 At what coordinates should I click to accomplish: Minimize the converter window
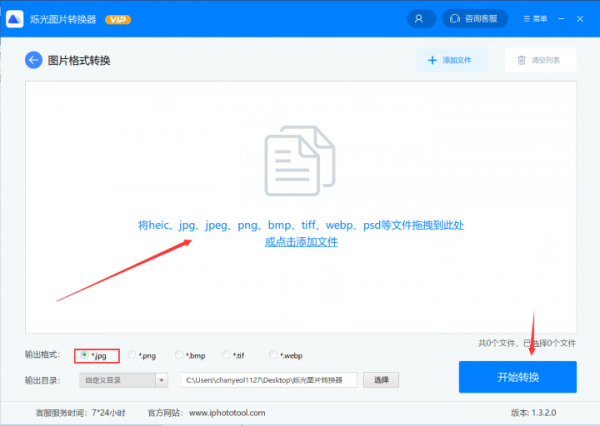(561, 19)
